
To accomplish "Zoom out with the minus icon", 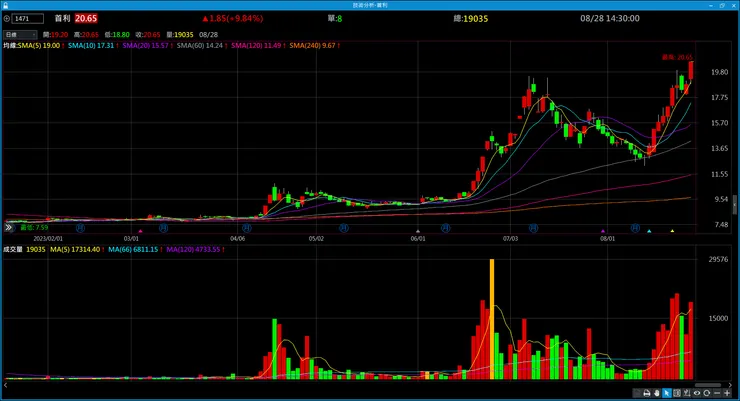I will pyautogui.click(x=717, y=393).
